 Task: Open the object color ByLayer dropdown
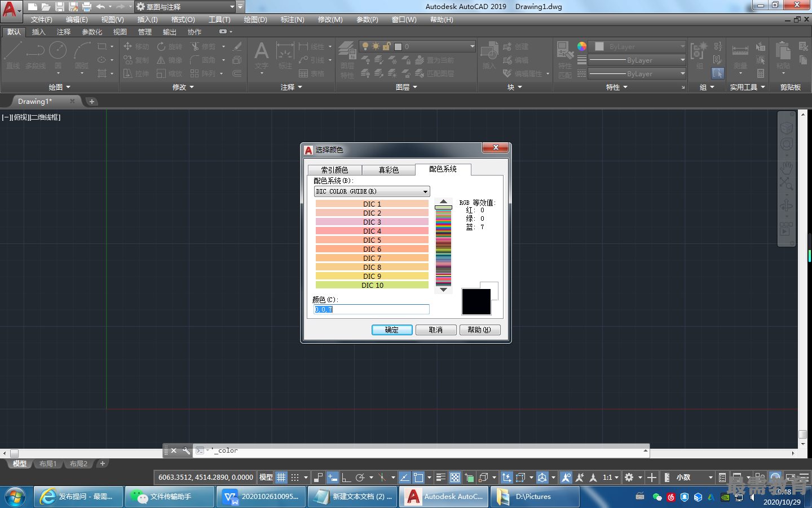tap(638, 46)
